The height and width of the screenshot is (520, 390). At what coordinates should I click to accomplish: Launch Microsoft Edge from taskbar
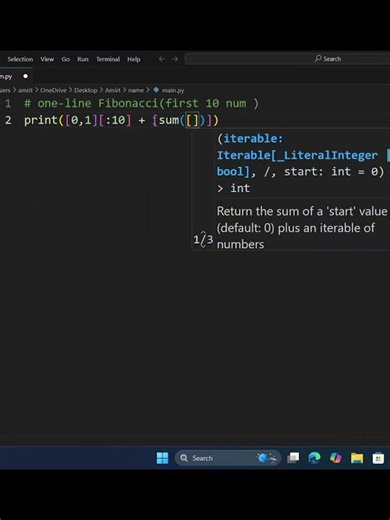[314, 458]
